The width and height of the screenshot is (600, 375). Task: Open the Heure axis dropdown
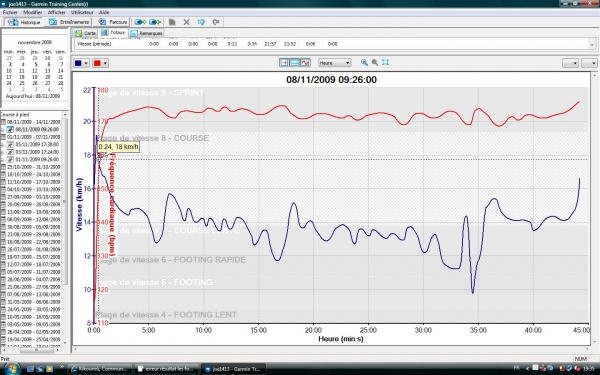tap(334, 63)
